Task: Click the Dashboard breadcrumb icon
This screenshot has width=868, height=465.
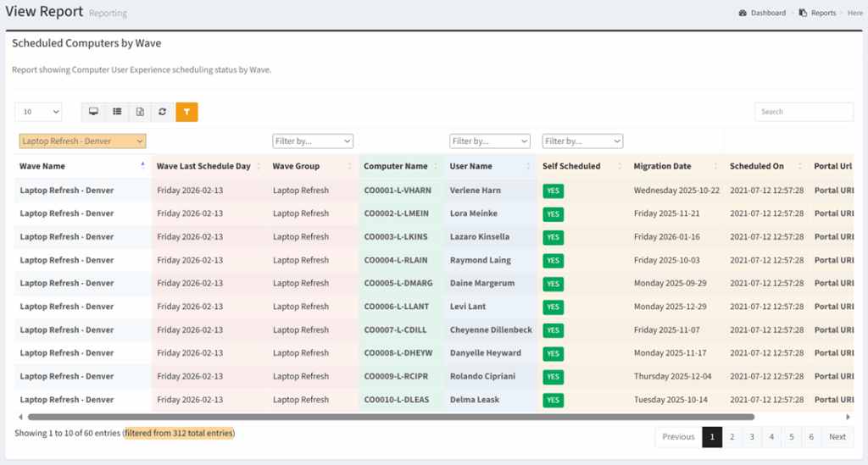Action: pyautogui.click(x=743, y=13)
